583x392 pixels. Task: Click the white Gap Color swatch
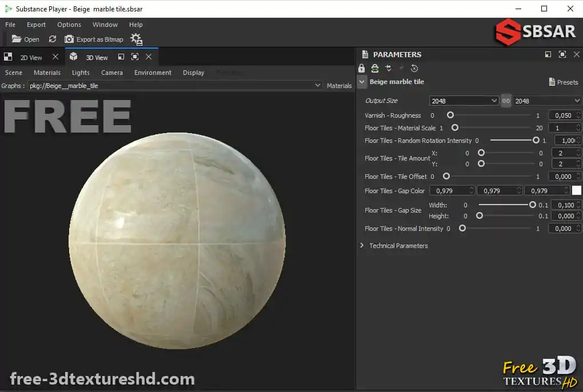pyautogui.click(x=576, y=190)
